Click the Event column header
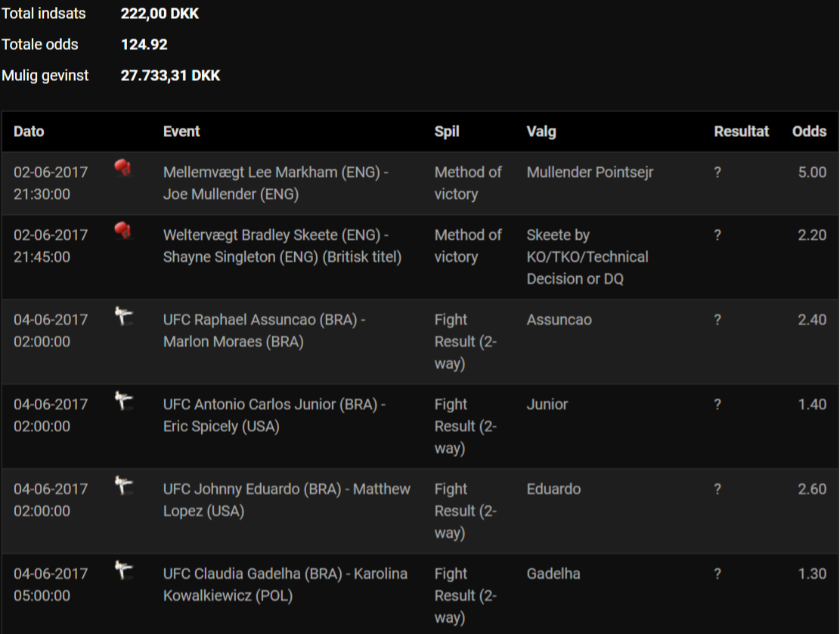The width and height of the screenshot is (840, 634). click(181, 132)
